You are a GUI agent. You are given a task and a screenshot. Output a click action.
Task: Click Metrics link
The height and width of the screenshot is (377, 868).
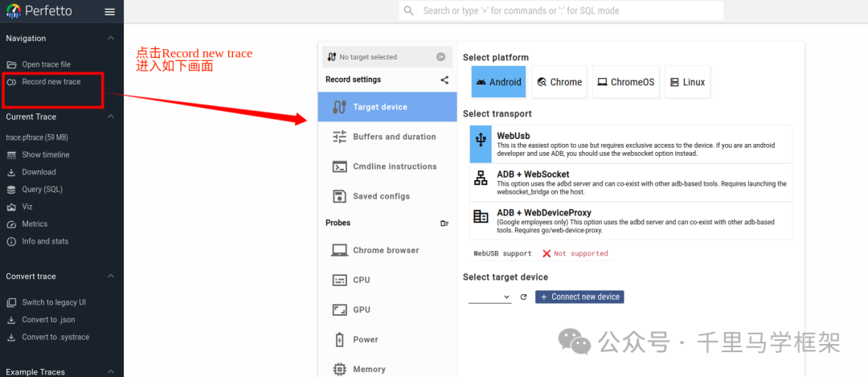point(35,224)
